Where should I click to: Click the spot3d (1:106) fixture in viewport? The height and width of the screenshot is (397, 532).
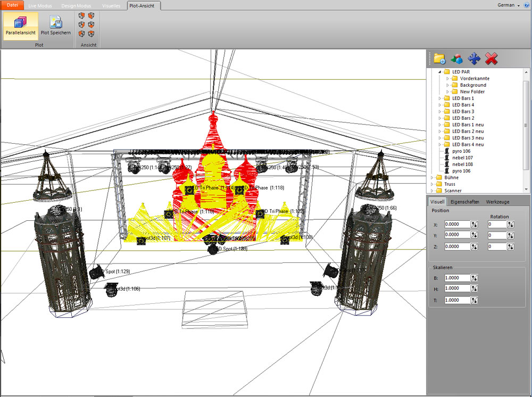click(x=111, y=289)
